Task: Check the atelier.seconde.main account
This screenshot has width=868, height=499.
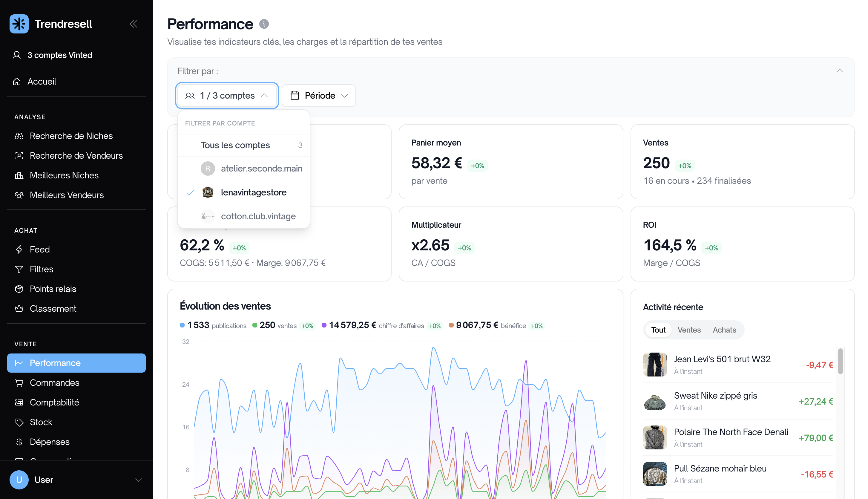Action: click(243, 169)
